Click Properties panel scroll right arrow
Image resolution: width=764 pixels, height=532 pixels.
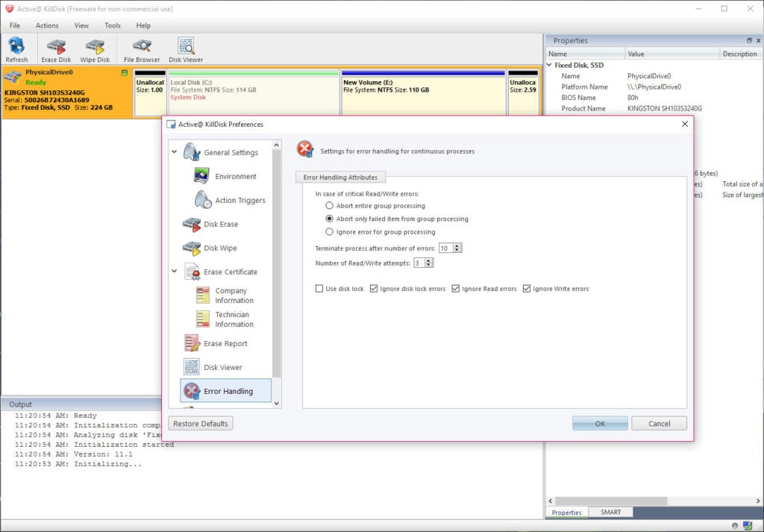(759, 501)
